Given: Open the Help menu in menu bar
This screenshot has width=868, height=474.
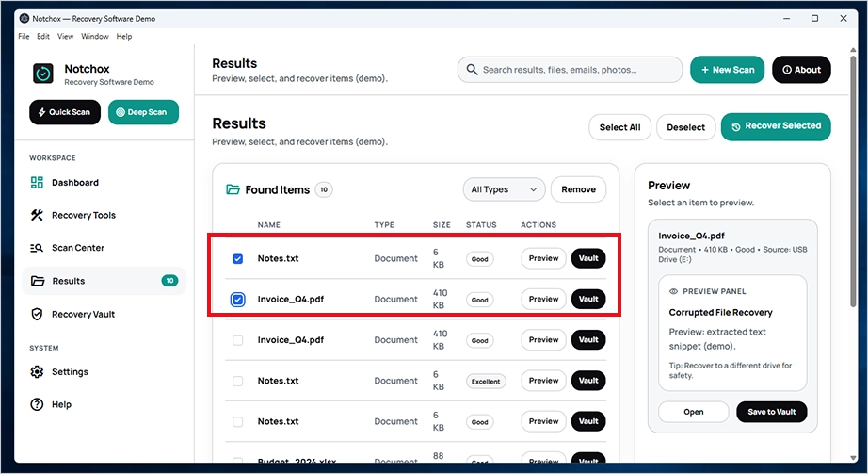Looking at the screenshot, I should (x=124, y=36).
